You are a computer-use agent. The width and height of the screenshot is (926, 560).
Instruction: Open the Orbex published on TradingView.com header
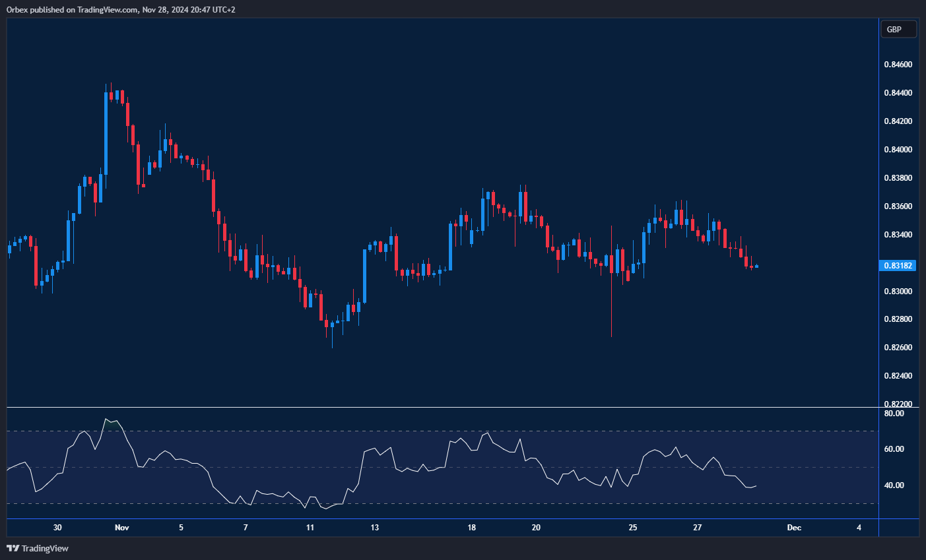tap(120, 9)
